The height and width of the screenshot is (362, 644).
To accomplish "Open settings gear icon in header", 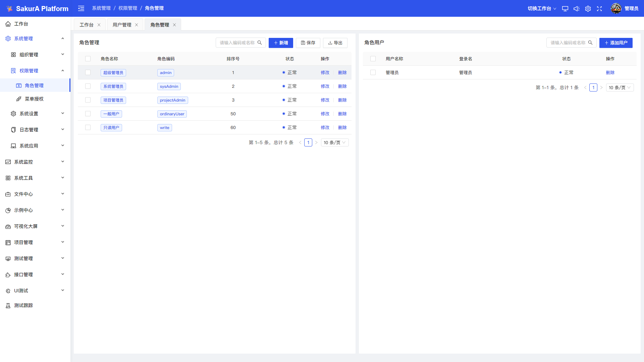I will click(x=588, y=9).
